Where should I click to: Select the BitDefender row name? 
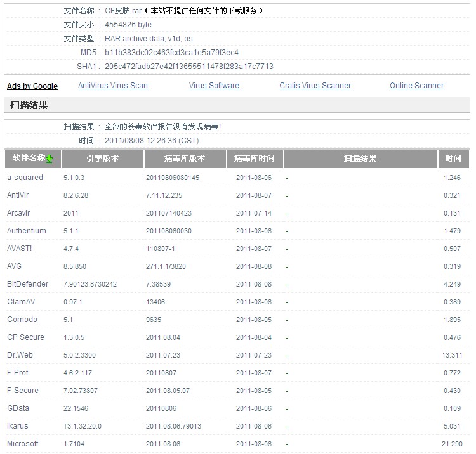pos(28,284)
